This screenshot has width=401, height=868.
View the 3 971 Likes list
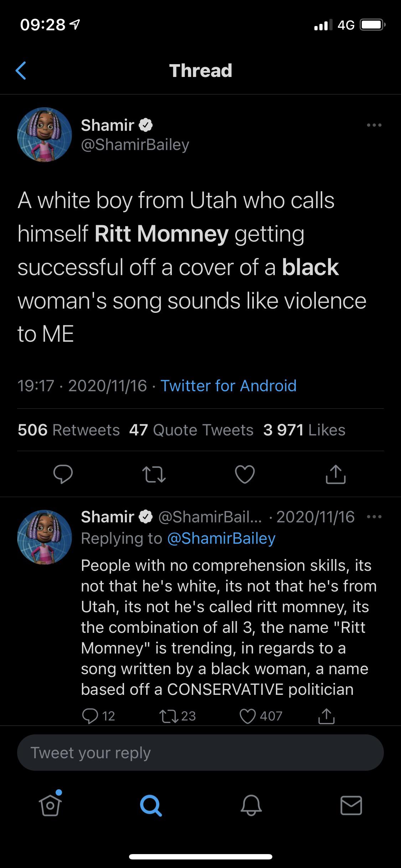tap(305, 429)
